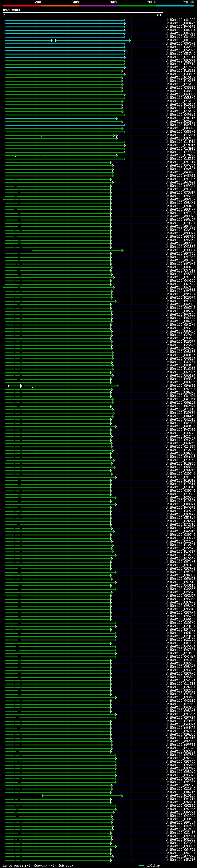Open the UniRef100_P26667 hit link
Viewport: 197px width, 868px height.
pyautogui.click(x=180, y=497)
